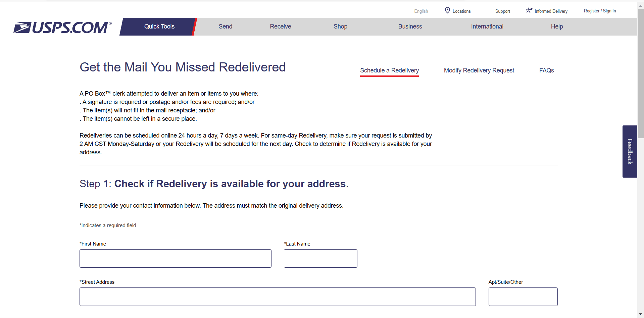Open the Feedback side tab
Screen dimensions: 644x318
click(630, 151)
